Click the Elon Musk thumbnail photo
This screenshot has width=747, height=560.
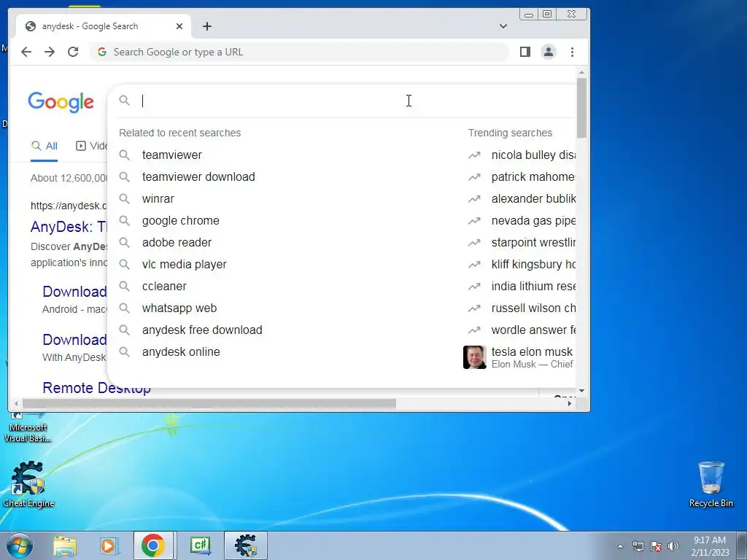(474, 357)
